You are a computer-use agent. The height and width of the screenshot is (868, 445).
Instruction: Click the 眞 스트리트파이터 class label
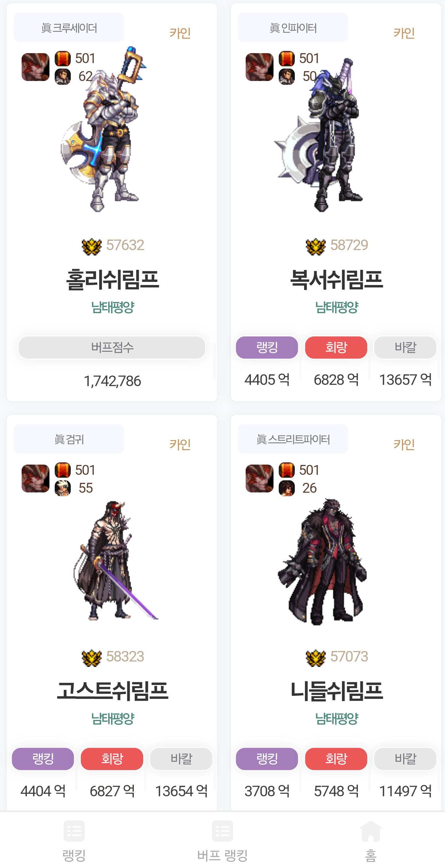[x=293, y=439]
